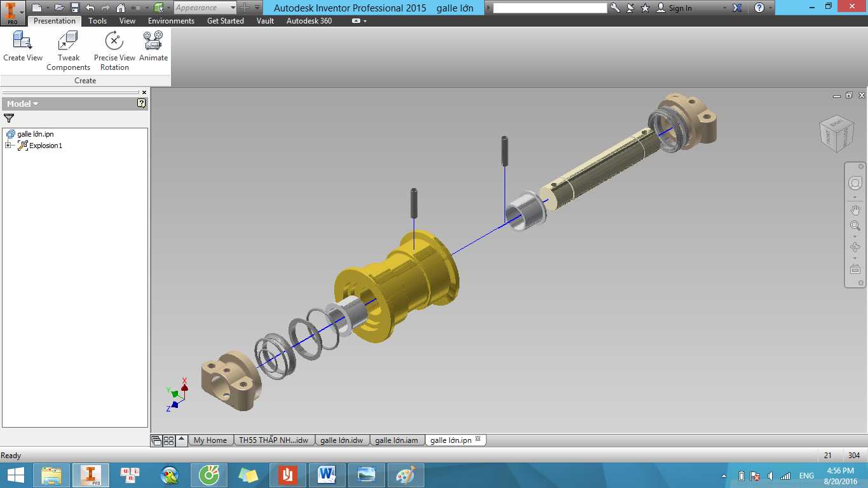Open the new file template dropdown arrow
This screenshot has width=868, height=488.
[x=47, y=8]
